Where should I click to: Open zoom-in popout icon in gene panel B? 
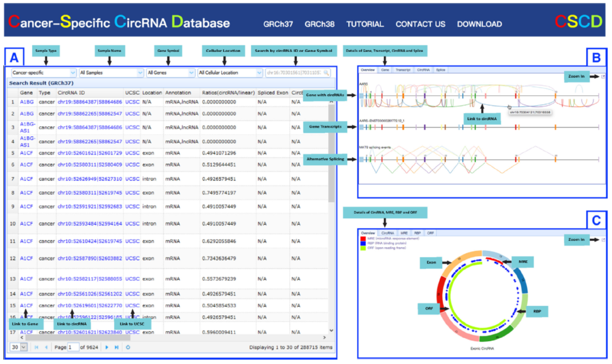tap(602, 77)
